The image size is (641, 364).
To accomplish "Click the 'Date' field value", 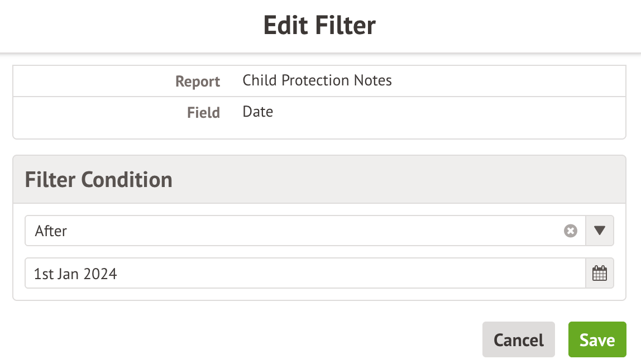I will tap(258, 112).
